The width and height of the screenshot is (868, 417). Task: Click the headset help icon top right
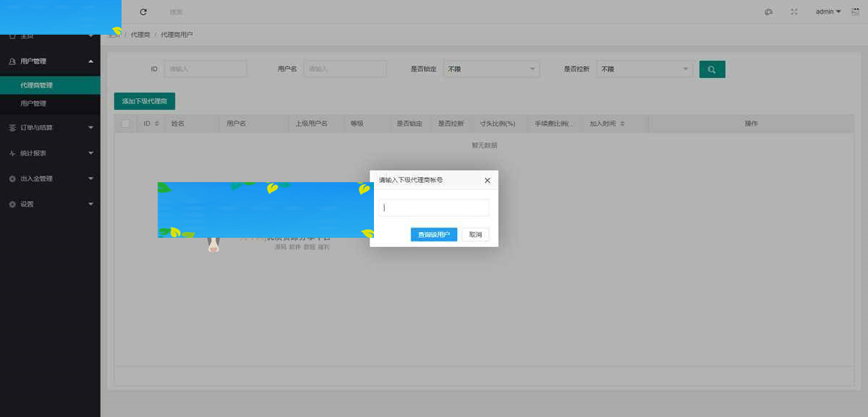768,12
